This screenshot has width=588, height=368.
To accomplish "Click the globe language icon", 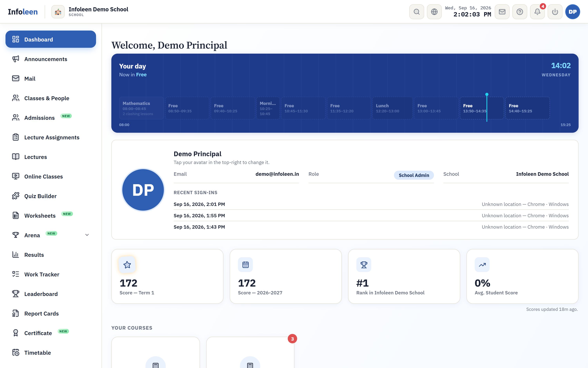I will point(434,12).
